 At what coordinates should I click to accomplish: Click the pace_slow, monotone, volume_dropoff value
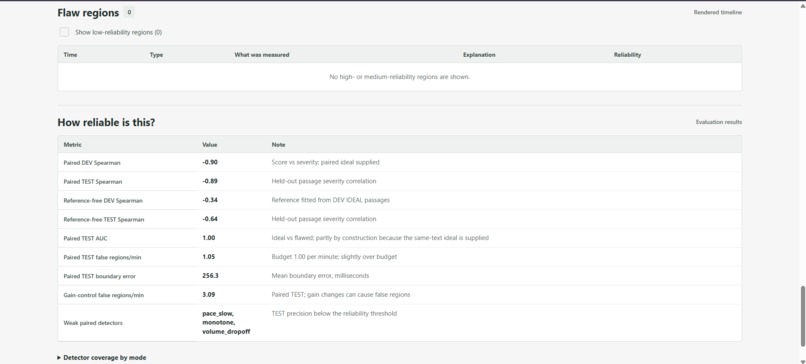tap(226, 322)
